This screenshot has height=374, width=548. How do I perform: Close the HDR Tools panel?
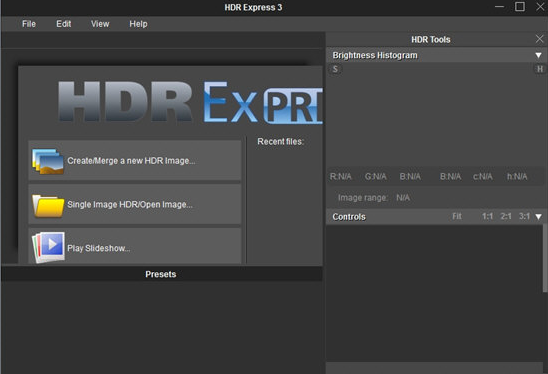tap(539, 39)
